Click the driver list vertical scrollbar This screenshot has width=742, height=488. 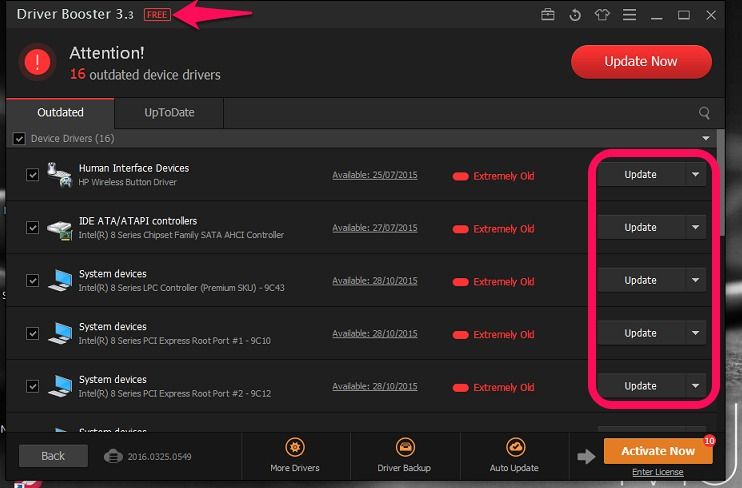[721, 183]
